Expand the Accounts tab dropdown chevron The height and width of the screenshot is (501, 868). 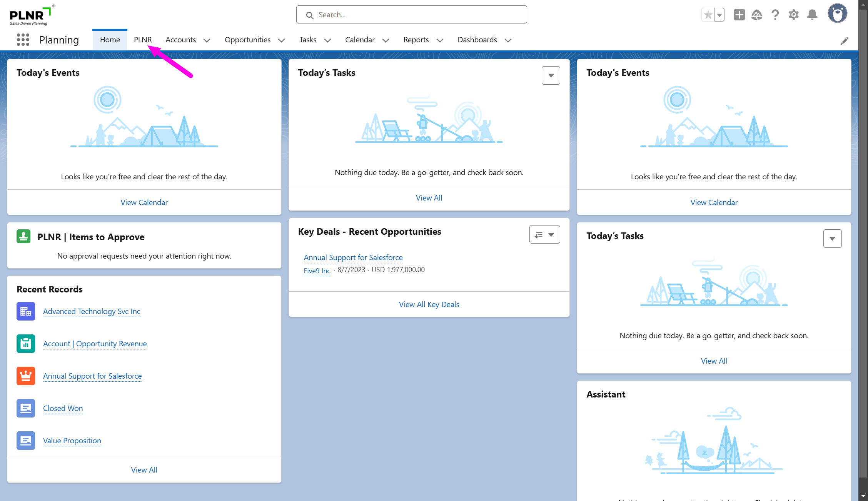click(207, 40)
